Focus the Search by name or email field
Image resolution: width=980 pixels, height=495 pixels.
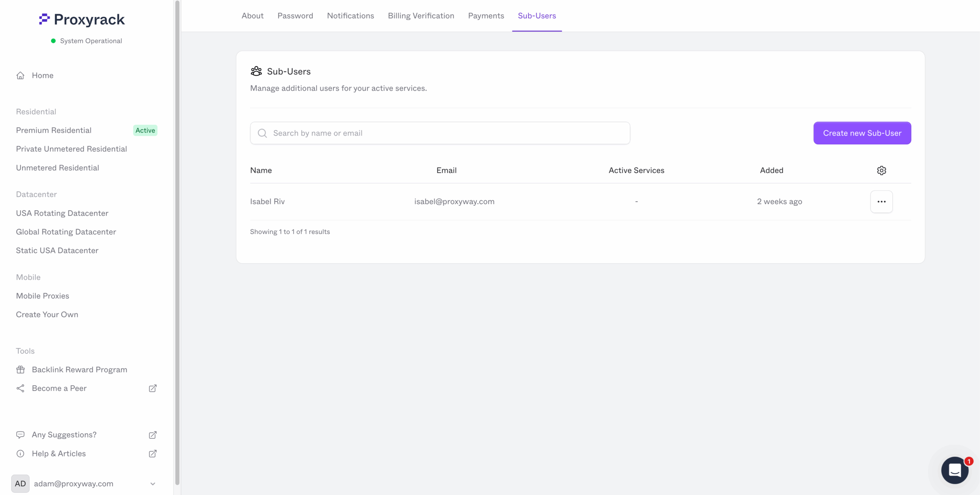(440, 133)
